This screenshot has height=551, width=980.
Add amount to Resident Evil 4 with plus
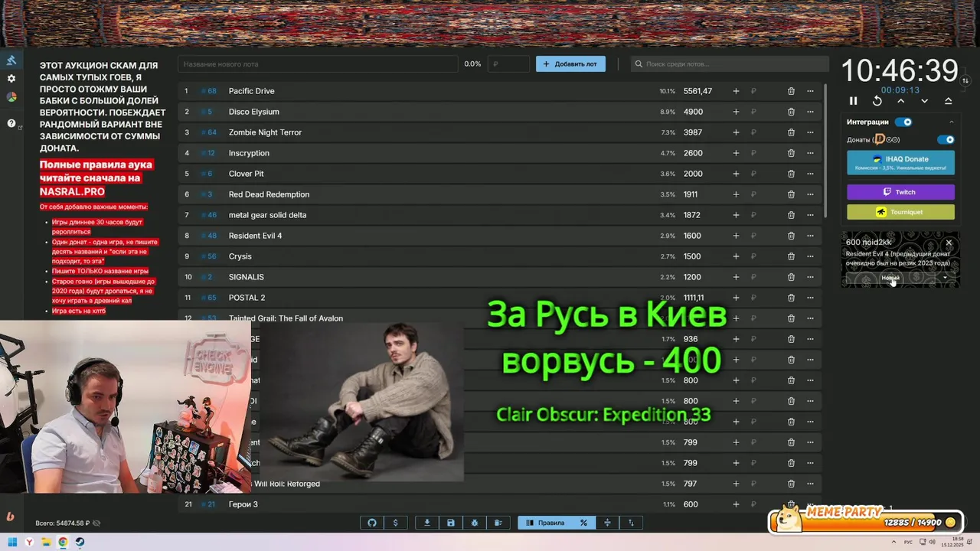tap(736, 236)
